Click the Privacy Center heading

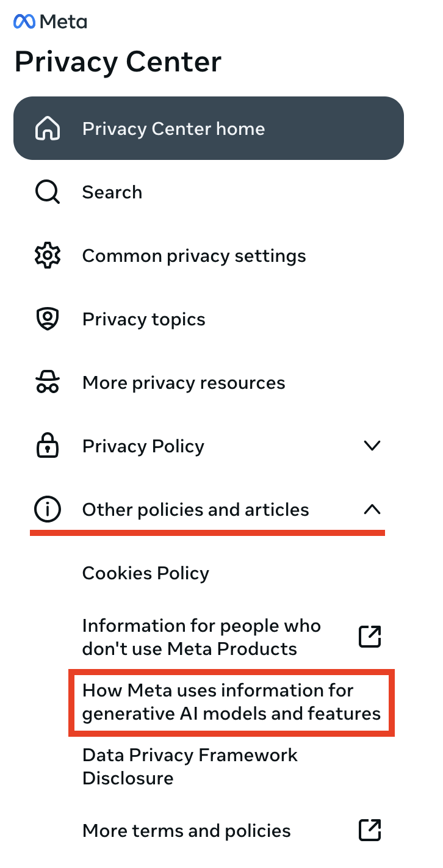[118, 61]
